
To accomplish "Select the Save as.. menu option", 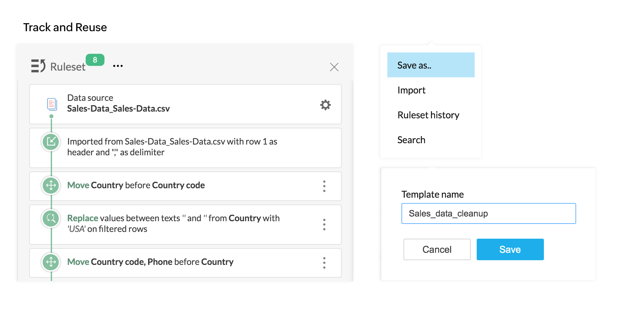I will click(x=431, y=65).
